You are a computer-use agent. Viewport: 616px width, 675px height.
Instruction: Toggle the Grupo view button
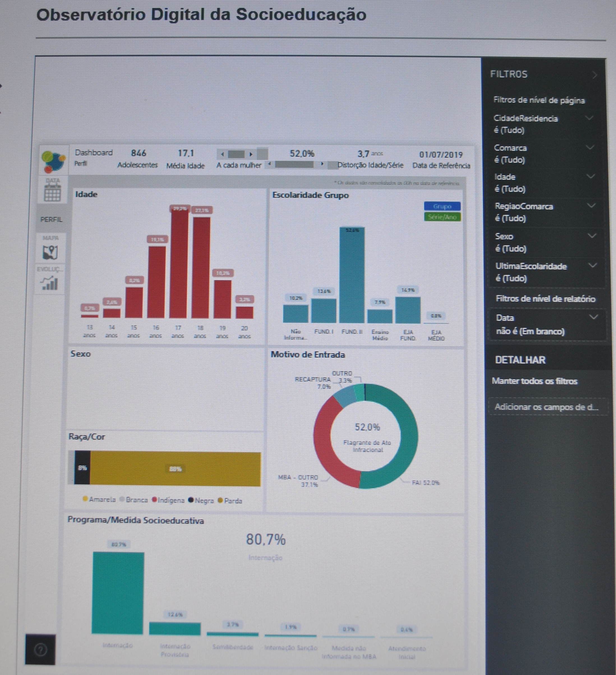click(x=442, y=206)
